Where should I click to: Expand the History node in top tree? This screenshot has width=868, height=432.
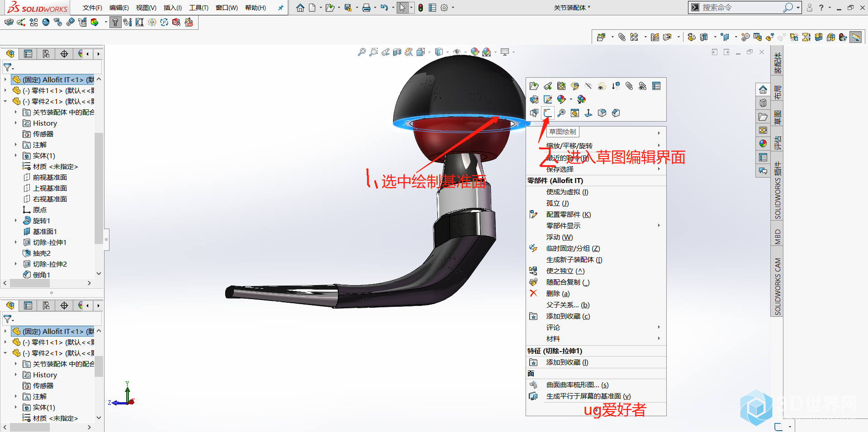pyautogui.click(x=16, y=123)
